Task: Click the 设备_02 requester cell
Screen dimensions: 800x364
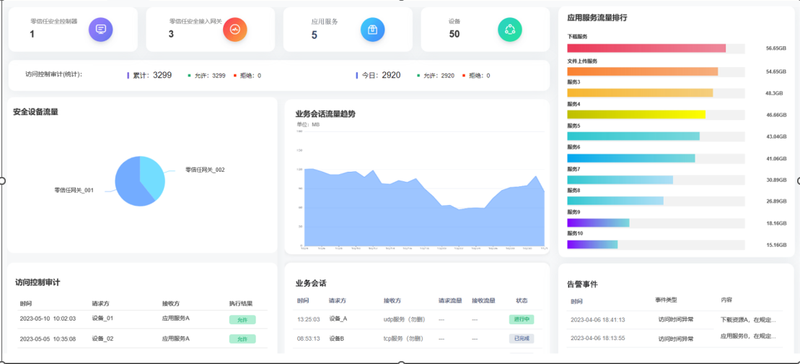Action: click(103, 338)
